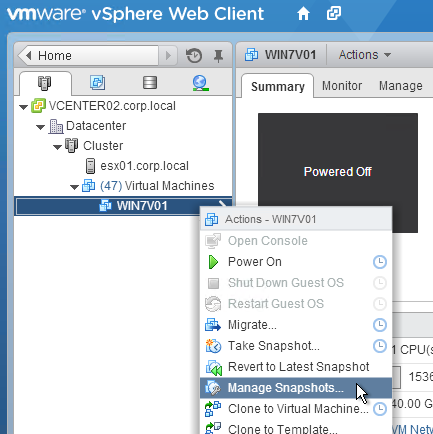Image resolution: width=433 pixels, height=434 pixels.
Task: Click the forward arrow next to Home
Action: pyautogui.click(x=168, y=56)
